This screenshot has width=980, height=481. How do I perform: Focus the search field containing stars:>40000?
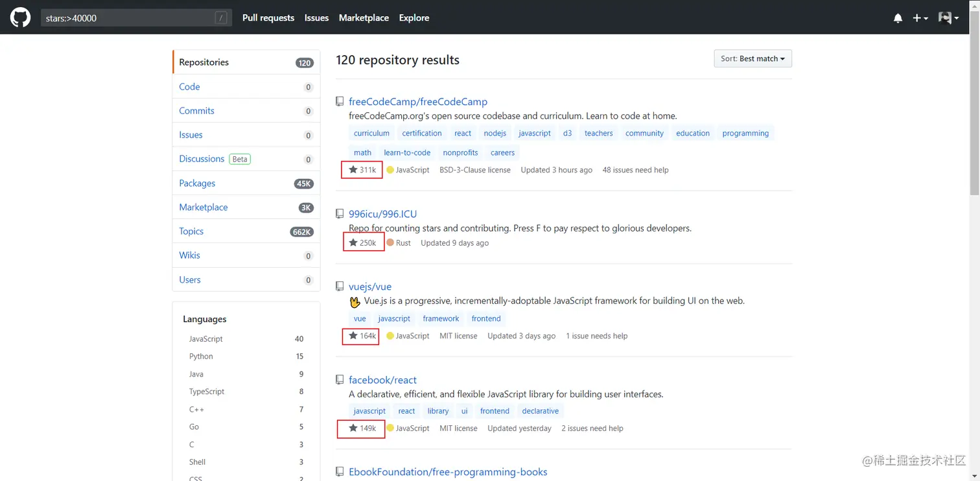tap(126, 18)
